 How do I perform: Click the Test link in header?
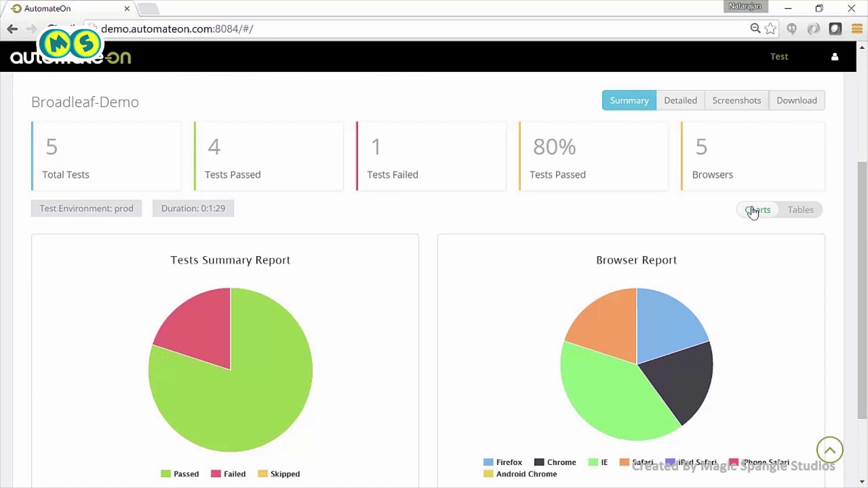coord(779,57)
